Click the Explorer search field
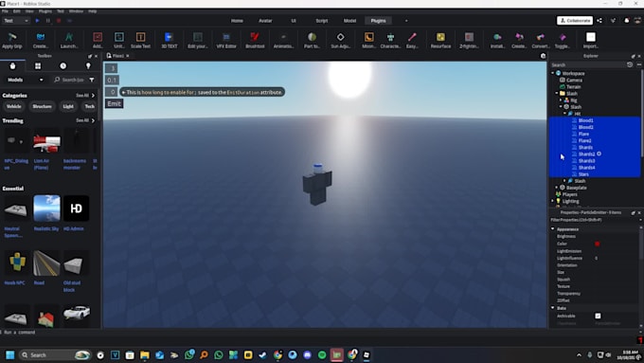Image resolution: width=644 pixels, height=363 pixels. click(x=587, y=65)
